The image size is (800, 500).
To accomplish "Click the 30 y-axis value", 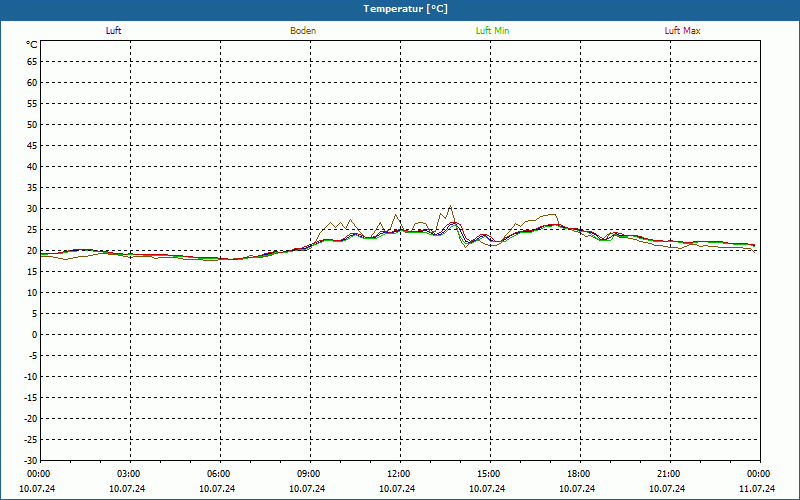I will click(32, 209).
